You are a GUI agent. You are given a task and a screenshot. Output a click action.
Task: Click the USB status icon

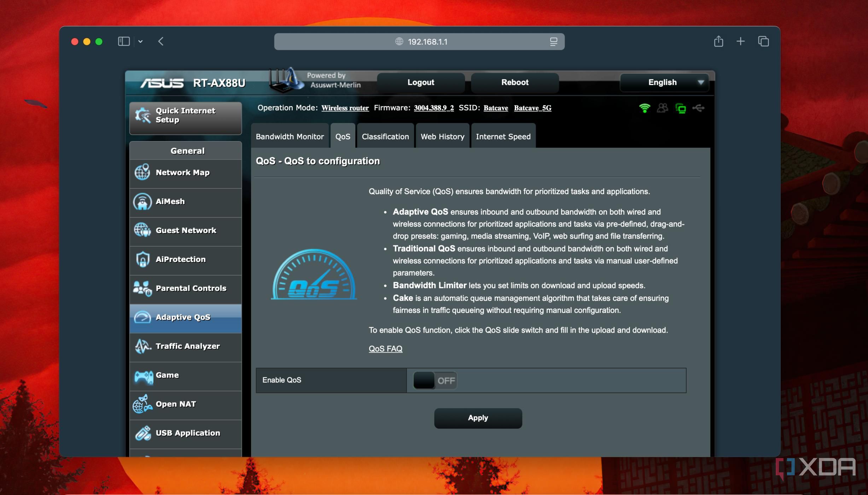tap(698, 108)
